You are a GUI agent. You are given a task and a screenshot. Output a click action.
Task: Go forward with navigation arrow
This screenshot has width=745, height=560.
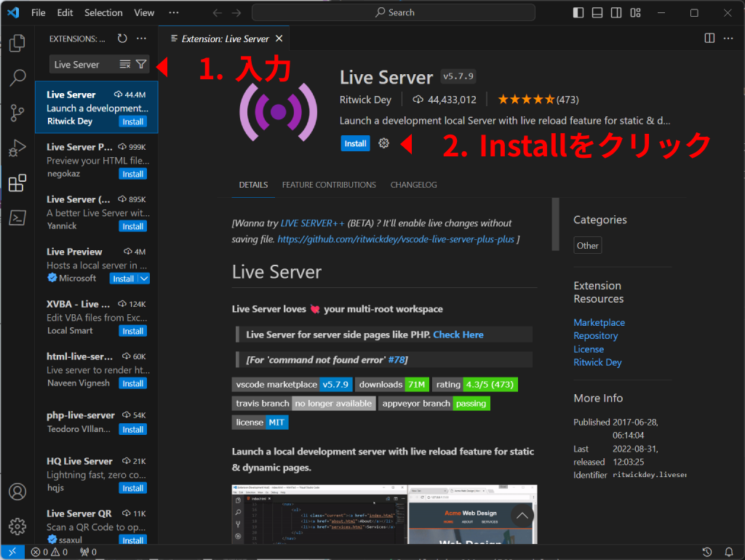(x=236, y=13)
